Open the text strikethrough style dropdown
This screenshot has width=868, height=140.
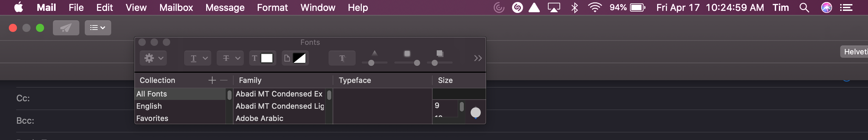(x=230, y=58)
